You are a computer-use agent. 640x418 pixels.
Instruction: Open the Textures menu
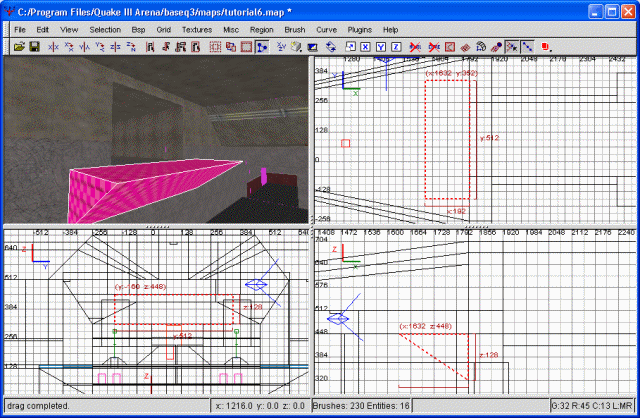pyautogui.click(x=197, y=30)
